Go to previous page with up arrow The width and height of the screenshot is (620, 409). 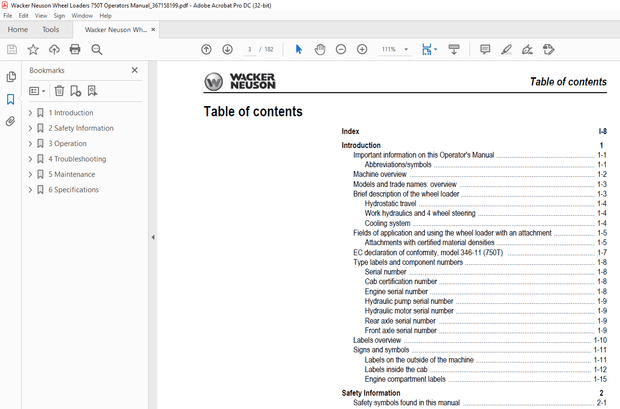[x=206, y=49]
